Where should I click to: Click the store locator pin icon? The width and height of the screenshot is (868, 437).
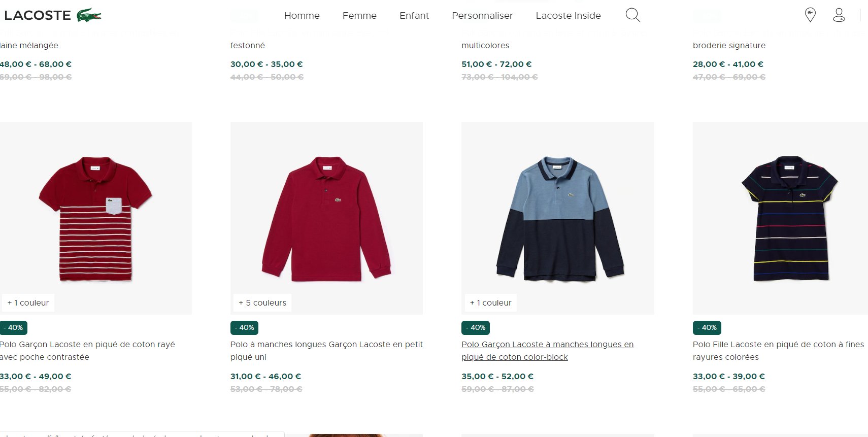(x=810, y=15)
